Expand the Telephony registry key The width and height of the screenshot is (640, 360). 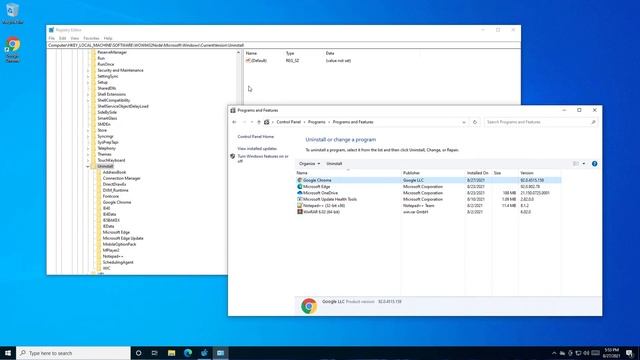[88, 149]
